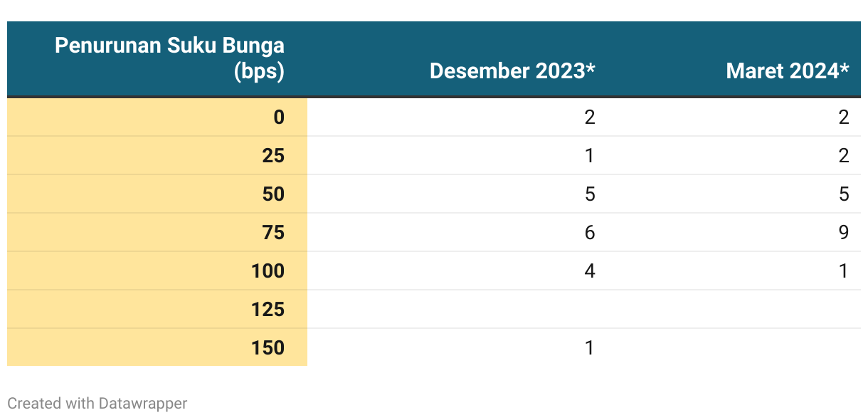This screenshot has height=420, width=868.
Task: Select the 25 bps row label
Action: (x=273, y=156)
